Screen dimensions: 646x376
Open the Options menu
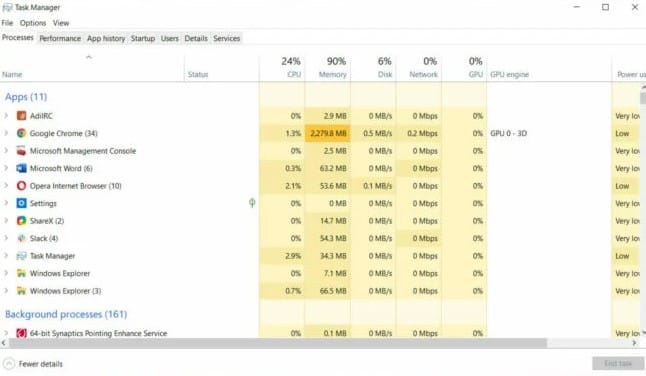tap(33, 23)
